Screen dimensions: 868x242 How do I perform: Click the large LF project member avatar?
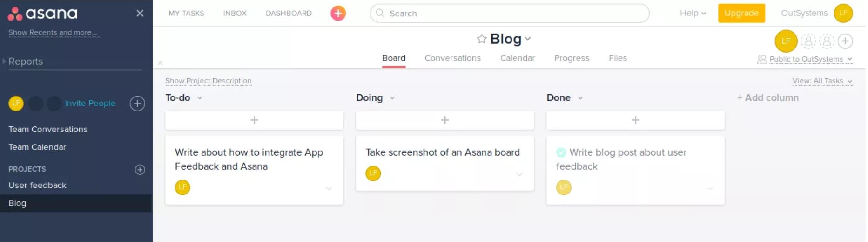(786, 41)
